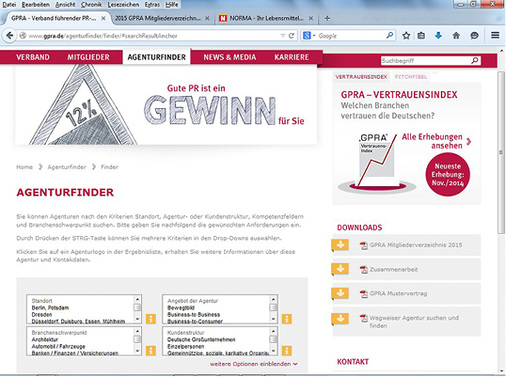The width and height of the screenshot is (506, 377).
Task: Click into the Suchbegriff search field
Action: coord(425,61)
